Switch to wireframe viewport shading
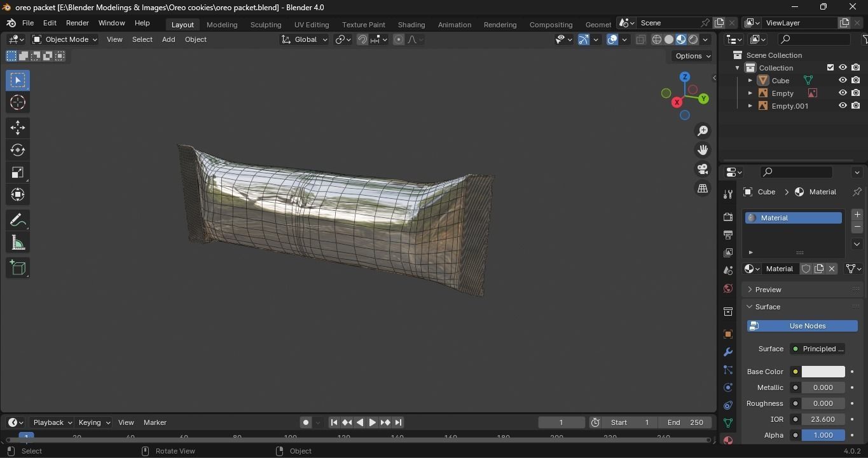This screenshot has width=868, height=458. click(x=657, y=39)
